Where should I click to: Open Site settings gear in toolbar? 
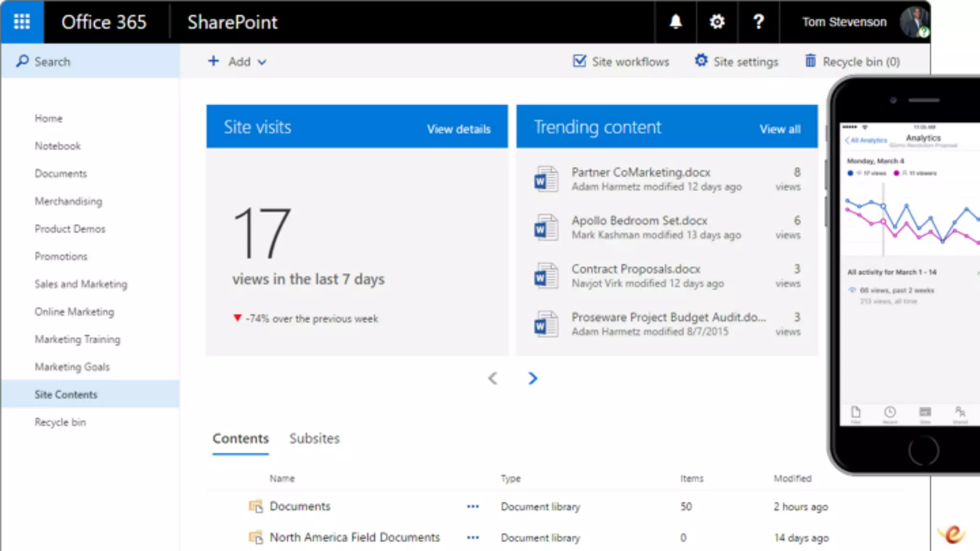click(x=702, y=61)
